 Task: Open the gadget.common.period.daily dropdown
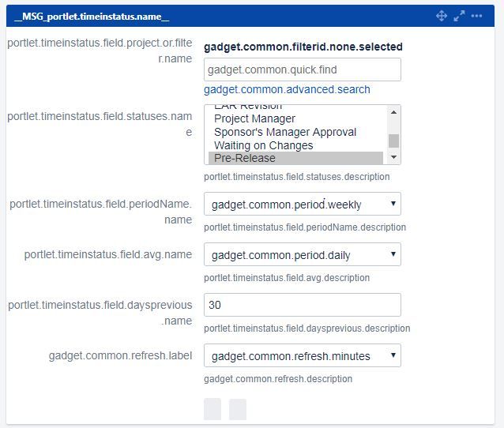click(x=302, y=254)
